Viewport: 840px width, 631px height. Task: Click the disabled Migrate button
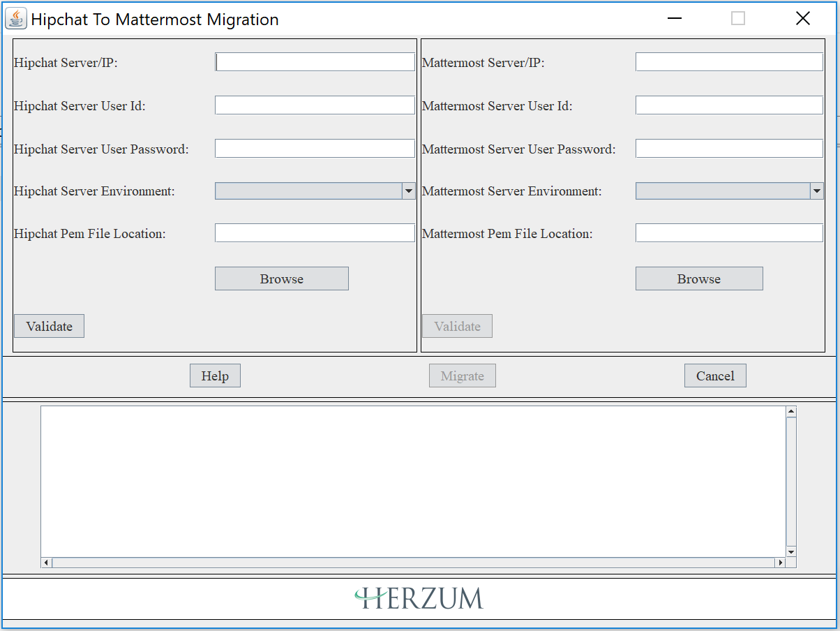(463, 376)
